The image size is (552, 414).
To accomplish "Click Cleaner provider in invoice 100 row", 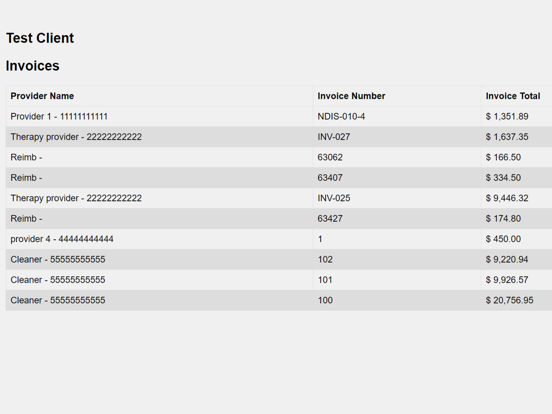I will tap(58, 300).
